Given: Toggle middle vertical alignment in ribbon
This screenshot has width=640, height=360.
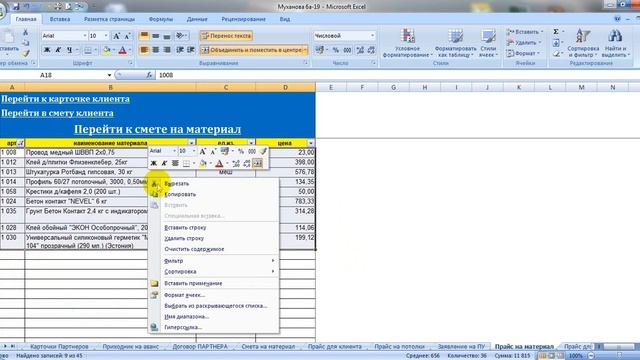Looking at the screenshot, I should [x=156, y=36].
